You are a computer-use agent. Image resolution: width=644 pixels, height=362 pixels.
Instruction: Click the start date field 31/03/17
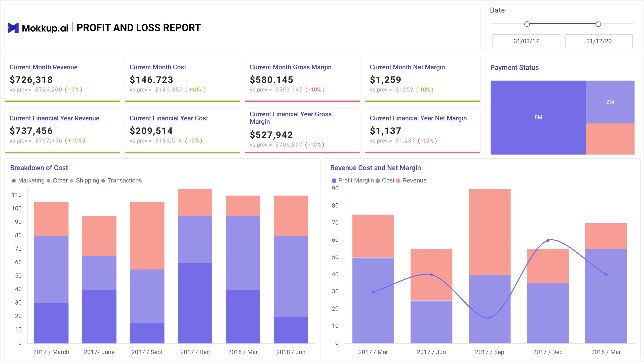[526, 41]
